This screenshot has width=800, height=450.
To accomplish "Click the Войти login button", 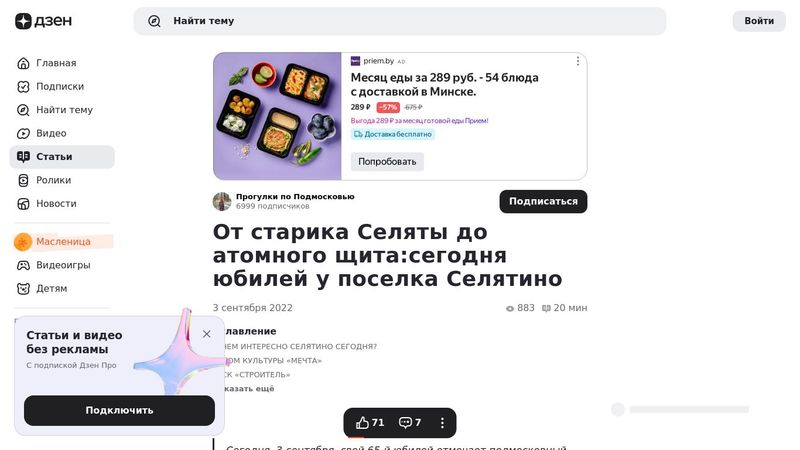I will click(x=759, y=21).
